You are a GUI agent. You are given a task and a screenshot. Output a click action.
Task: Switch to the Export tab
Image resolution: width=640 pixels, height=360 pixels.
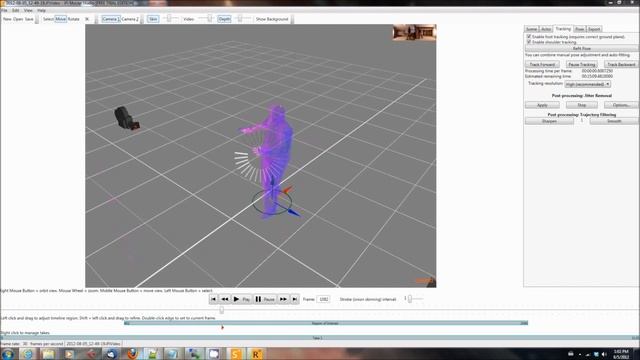click(594, 29)
